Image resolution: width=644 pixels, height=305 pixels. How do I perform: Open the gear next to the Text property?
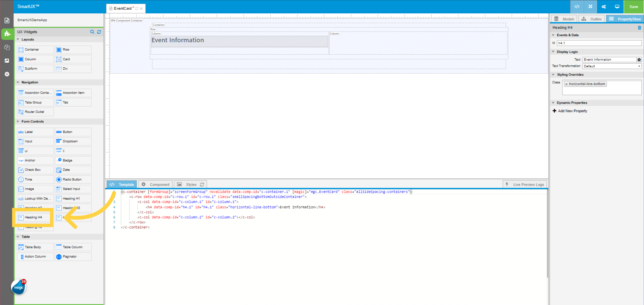point(639,59)
